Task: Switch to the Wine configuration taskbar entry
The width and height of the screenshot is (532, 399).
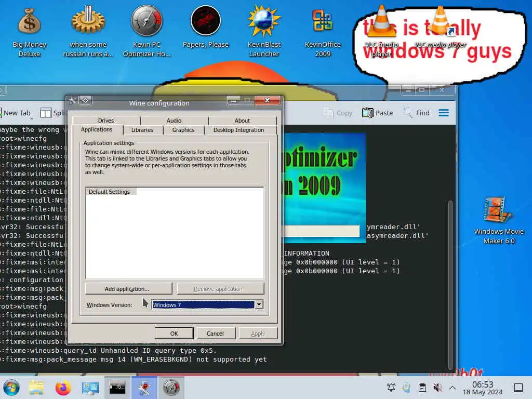Action: 144,388
